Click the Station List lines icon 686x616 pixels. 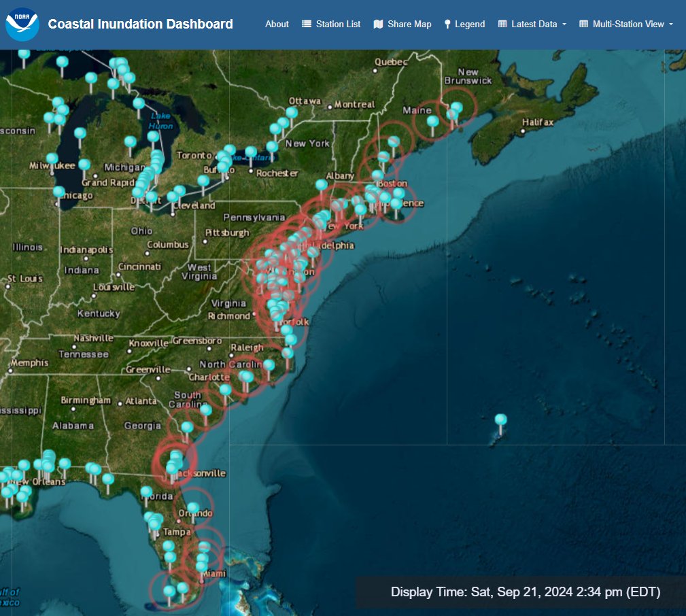click(307, 24)
